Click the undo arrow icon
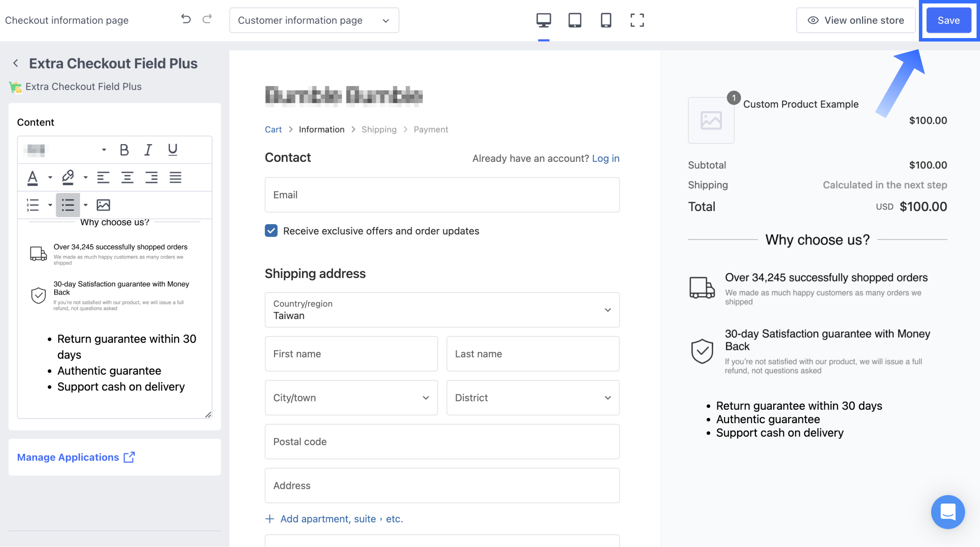The width and height of the screenshot is (980, 547). 186,19
